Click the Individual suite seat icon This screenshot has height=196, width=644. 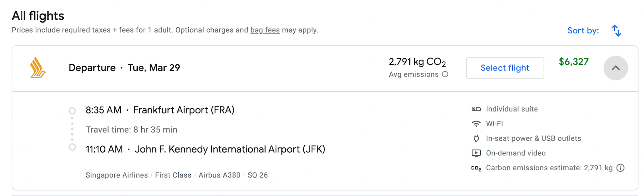point(476,109)
